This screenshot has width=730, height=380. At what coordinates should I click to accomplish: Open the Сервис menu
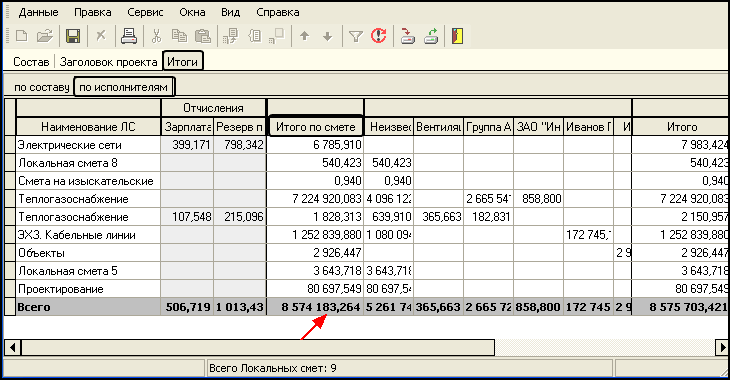[145, 12]
